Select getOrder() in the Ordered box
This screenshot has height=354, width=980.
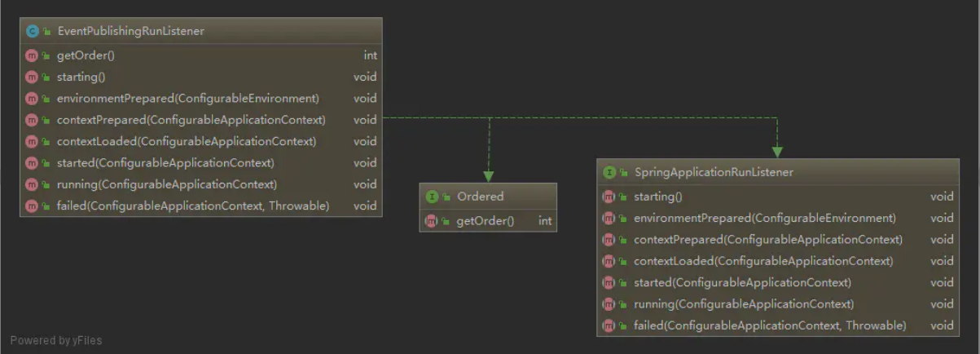pyautogui.click(x=486, y=220)
